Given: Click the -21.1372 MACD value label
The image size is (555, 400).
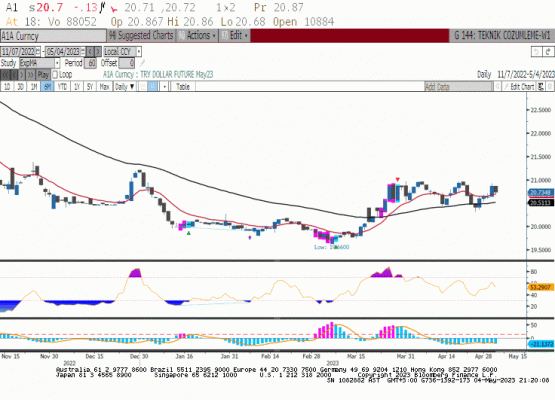Looking at the screenshot, I should [541, 344].
